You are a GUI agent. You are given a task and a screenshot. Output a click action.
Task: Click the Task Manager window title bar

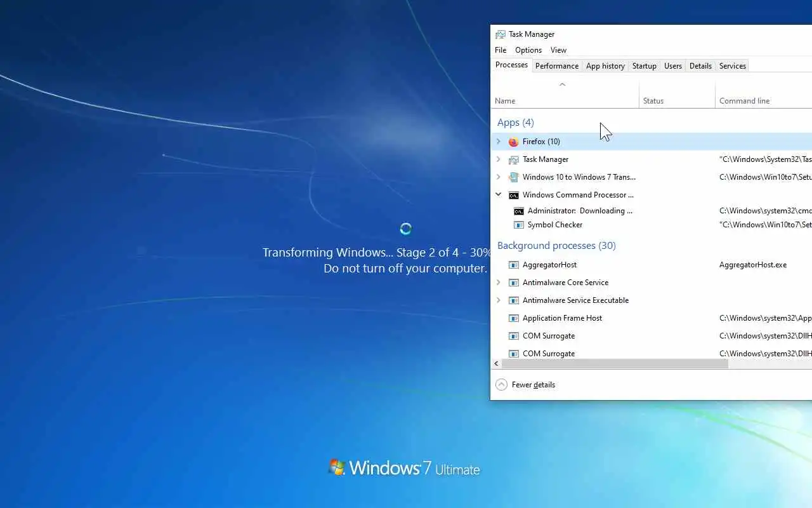point(652,34)
